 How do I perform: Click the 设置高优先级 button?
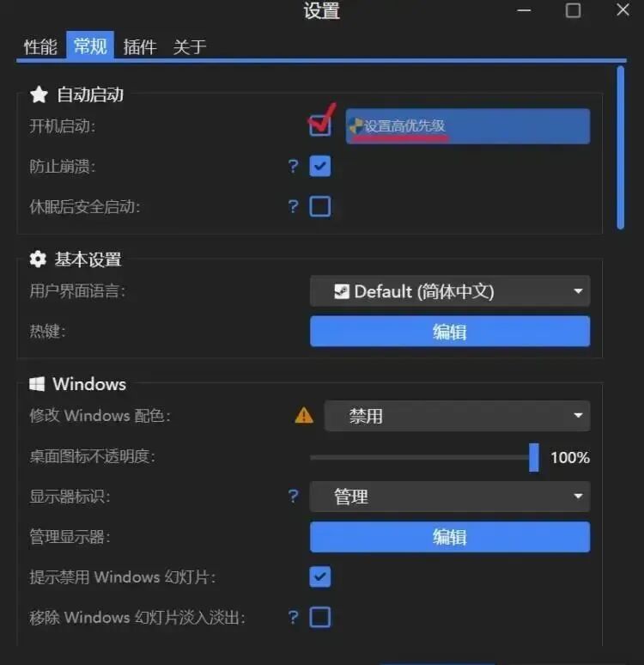(468, 126)
